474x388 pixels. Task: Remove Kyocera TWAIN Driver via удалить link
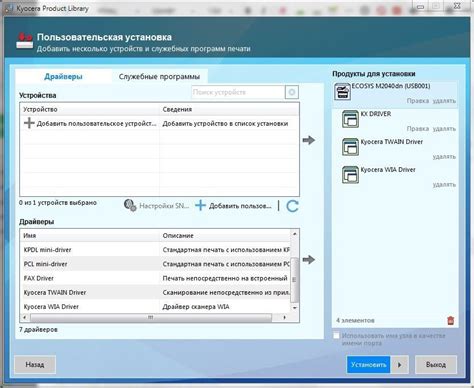tap(444, 157)
